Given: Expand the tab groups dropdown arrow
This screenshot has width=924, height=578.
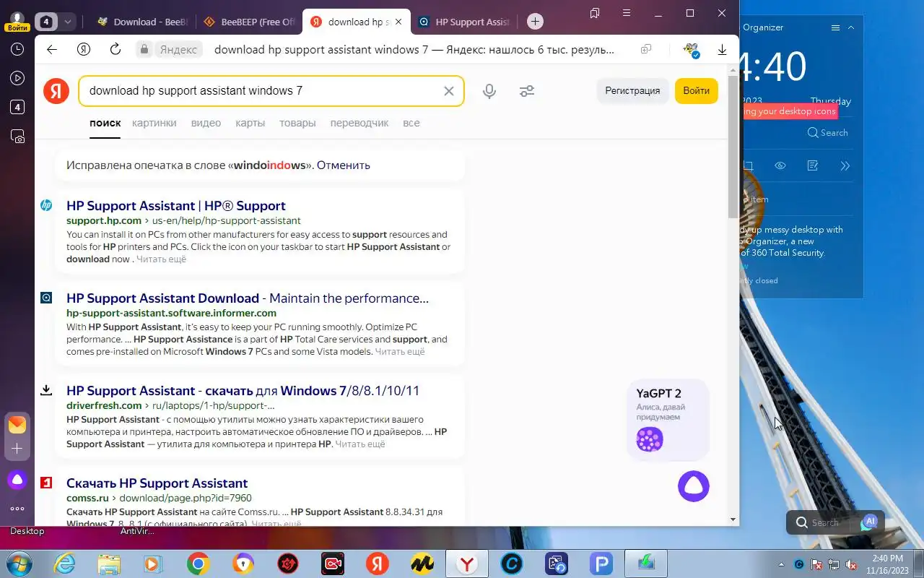Looking at the screenshot, I should pos(68,22).
